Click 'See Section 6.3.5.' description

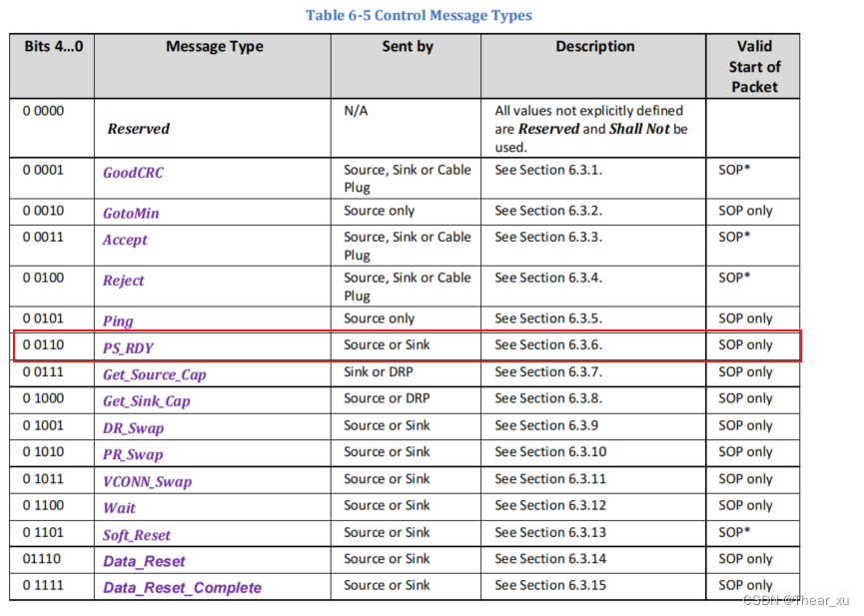click(x=548, y=318)
